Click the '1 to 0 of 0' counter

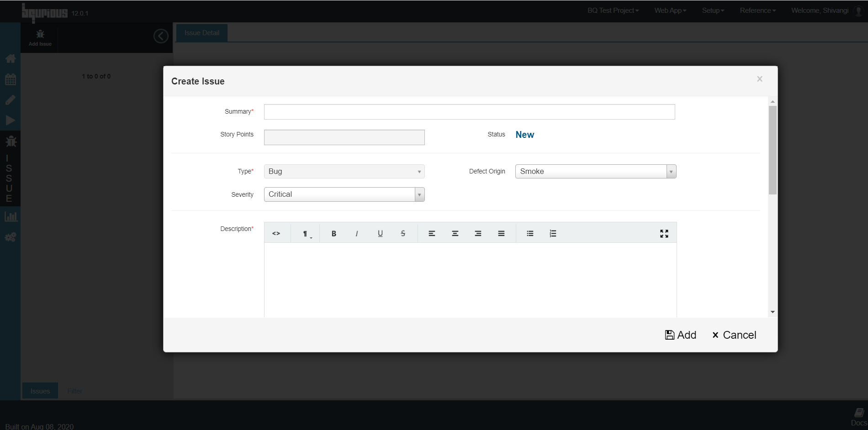[96, 76]
